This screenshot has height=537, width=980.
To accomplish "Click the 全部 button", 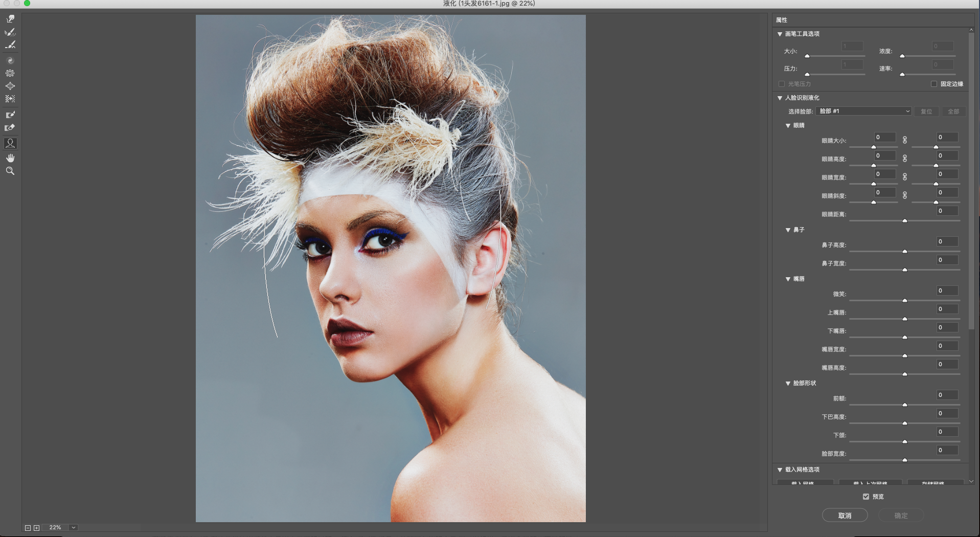I will [x=953, y=111].
